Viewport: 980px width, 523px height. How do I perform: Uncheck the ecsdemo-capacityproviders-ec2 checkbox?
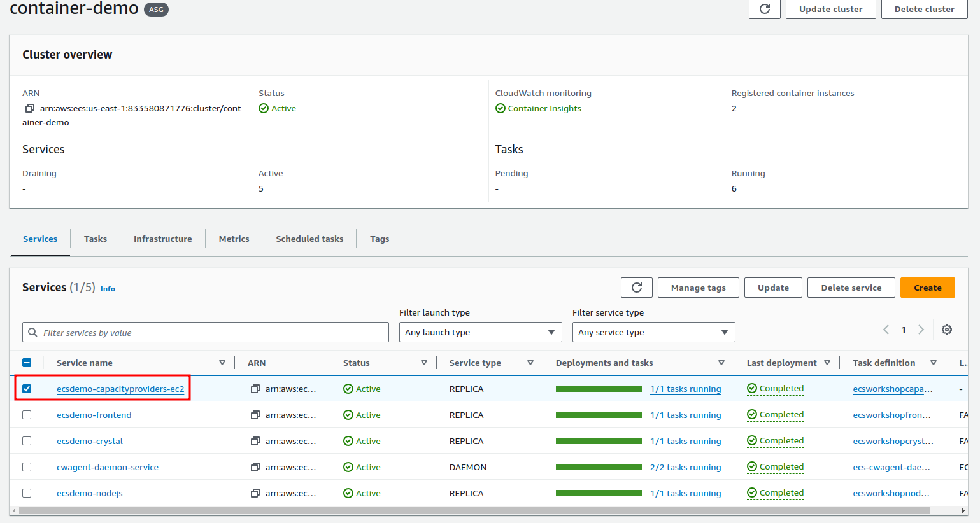pos(27,389)
